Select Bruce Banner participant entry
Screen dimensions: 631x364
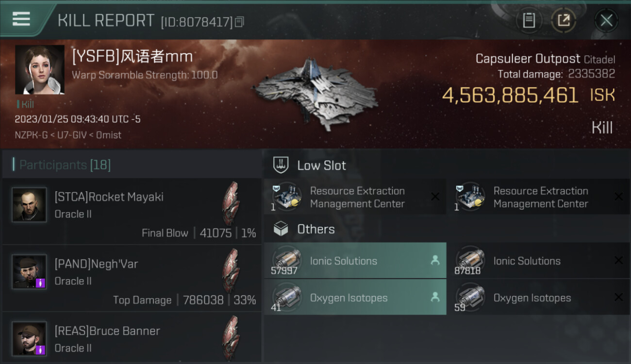click(x=132, y=338)
